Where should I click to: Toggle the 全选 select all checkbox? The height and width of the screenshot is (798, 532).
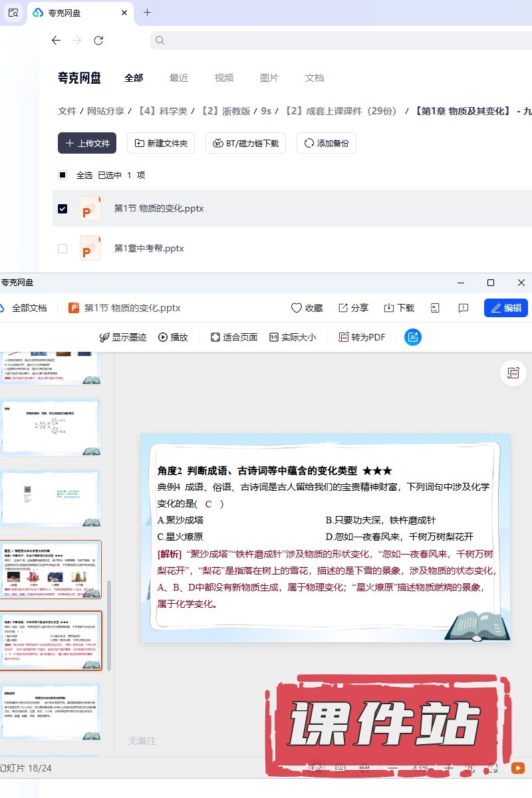pyautogui.click(x=63, y=175)
